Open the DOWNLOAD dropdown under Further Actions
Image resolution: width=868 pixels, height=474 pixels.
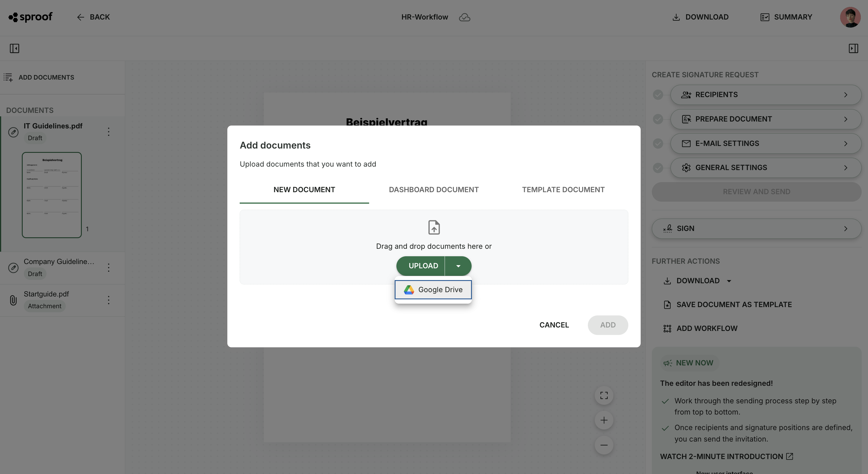tap(697, 281)
